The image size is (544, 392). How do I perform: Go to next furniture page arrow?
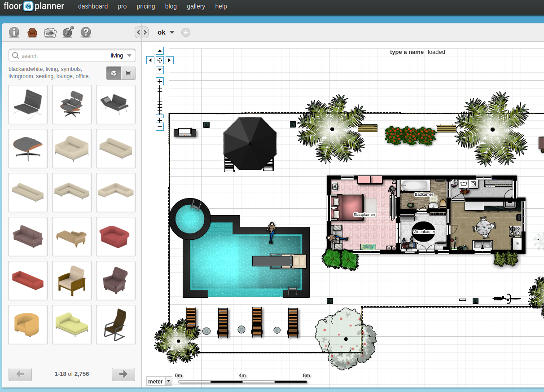123,374
